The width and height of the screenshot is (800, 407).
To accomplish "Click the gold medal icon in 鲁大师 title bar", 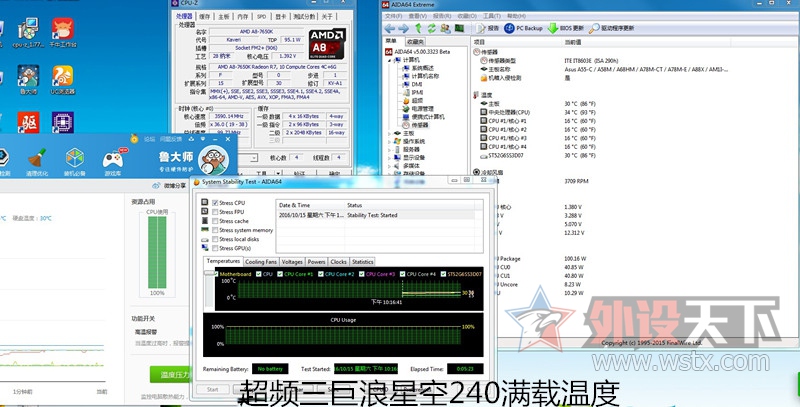I will (x=134, y=138).
